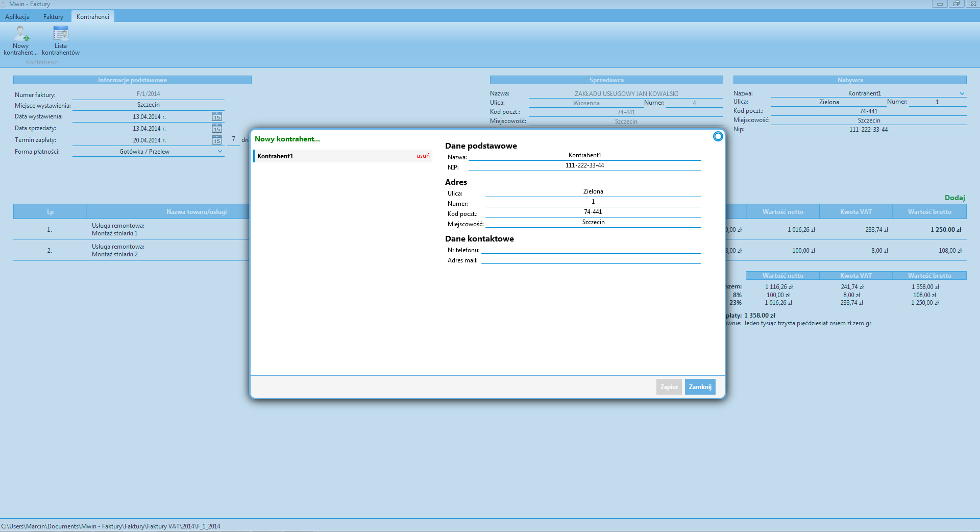This screenshot has width=980, height=532.
Task: Click the 1 116,26 zł summary netto value
Action: [x=778, y=287]
